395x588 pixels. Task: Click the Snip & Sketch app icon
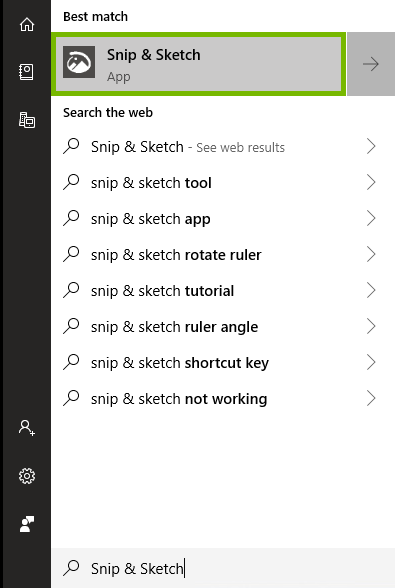coord(79,62)
